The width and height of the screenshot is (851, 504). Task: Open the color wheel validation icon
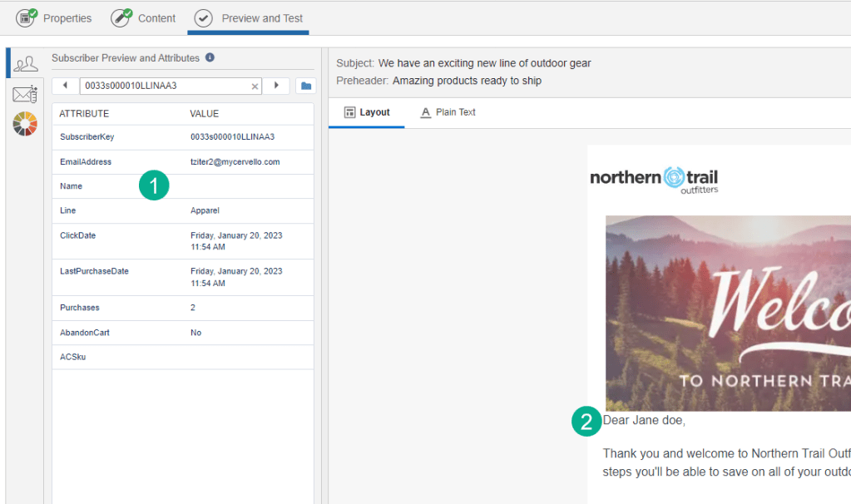tap(25, 124)
